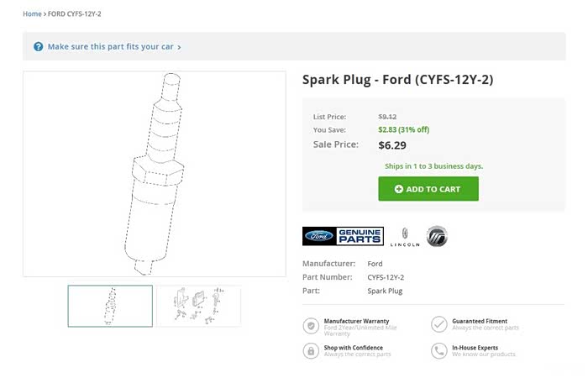Select the second parts diagram thumbnail
The height and width of the screenshot is (378, 588).
pos(198,306)
